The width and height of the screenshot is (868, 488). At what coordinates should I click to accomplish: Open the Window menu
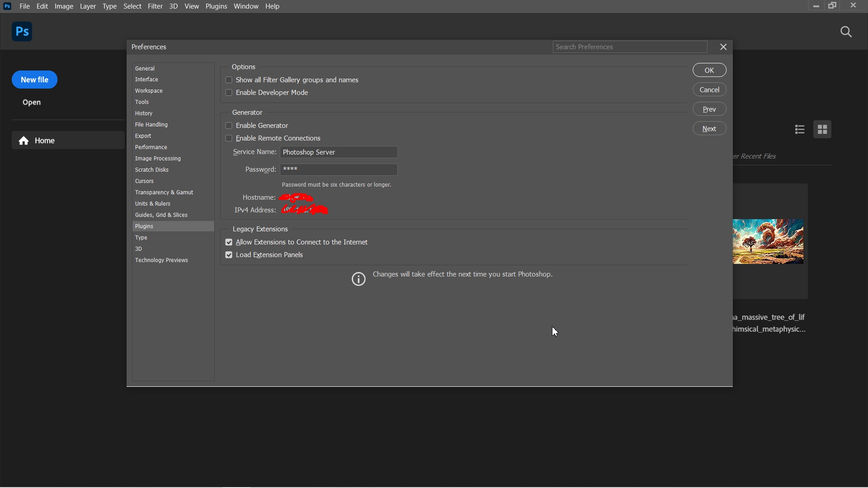pyautogui.click(x=246, y=6)
